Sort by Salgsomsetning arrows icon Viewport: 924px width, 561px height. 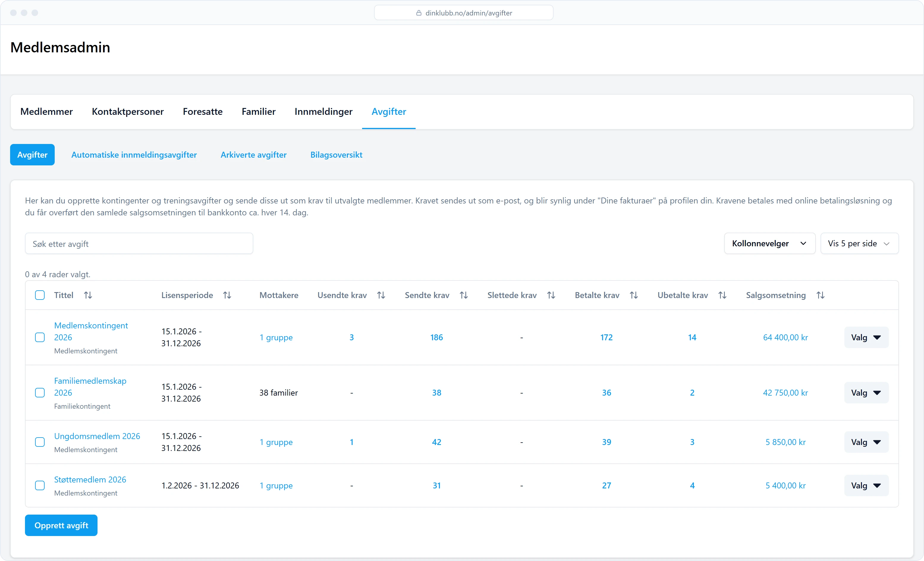pyautogui.click(x=821, y=295)
